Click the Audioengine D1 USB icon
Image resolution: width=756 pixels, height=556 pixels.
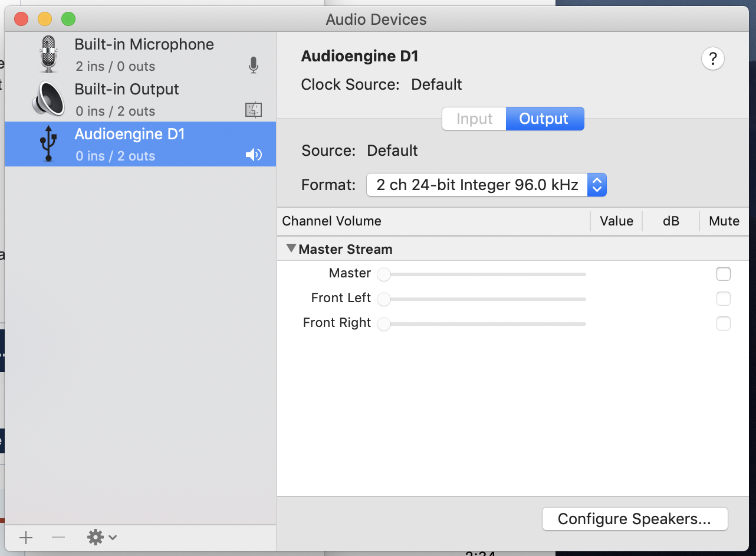tap(48, 143)
